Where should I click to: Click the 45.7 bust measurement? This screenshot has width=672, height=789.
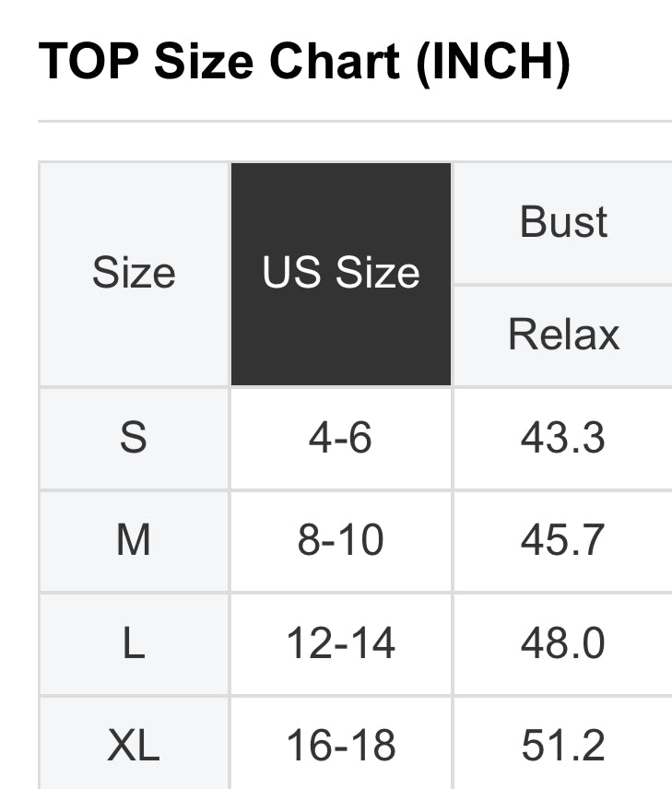pos(562,541)
